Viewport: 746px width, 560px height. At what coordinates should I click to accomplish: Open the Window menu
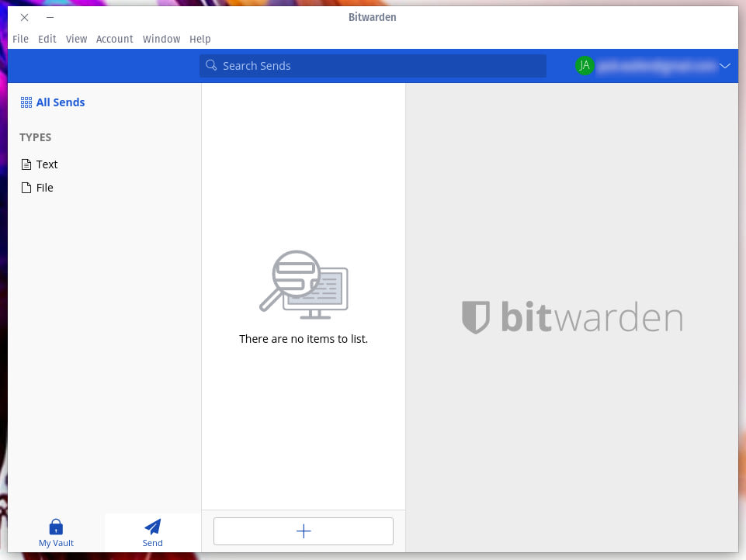click(x=161, y=39)
